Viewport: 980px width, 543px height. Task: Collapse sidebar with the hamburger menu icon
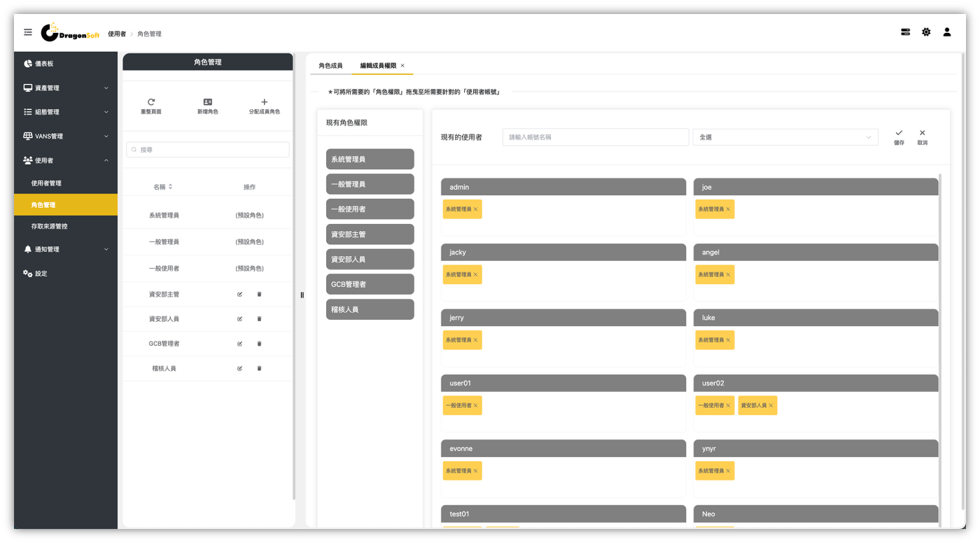(28, 32)
